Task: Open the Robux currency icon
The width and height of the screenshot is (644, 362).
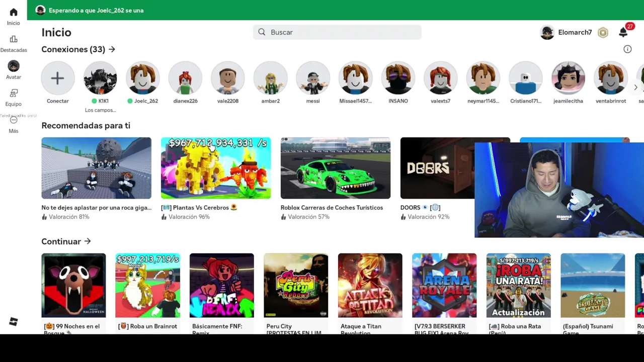Action: click(603, 33)
